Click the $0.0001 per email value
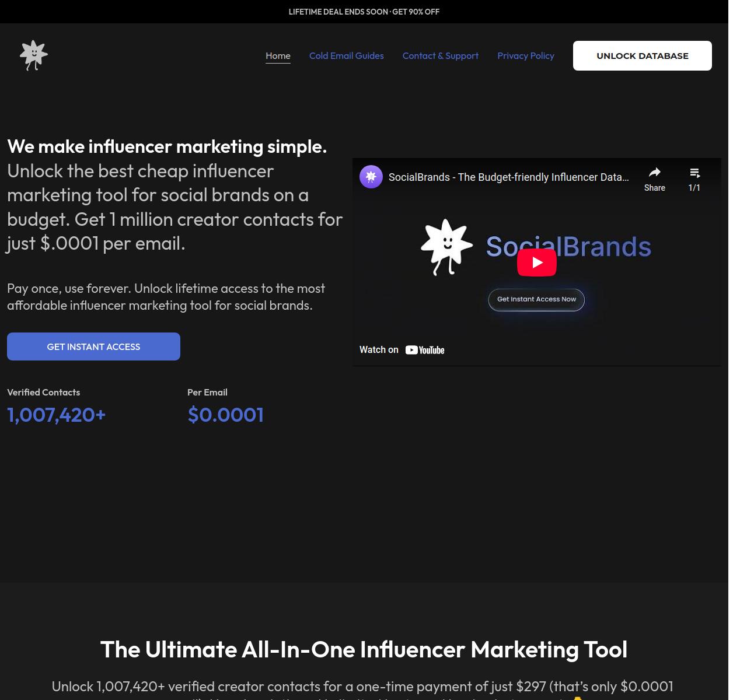 (226, 415)
